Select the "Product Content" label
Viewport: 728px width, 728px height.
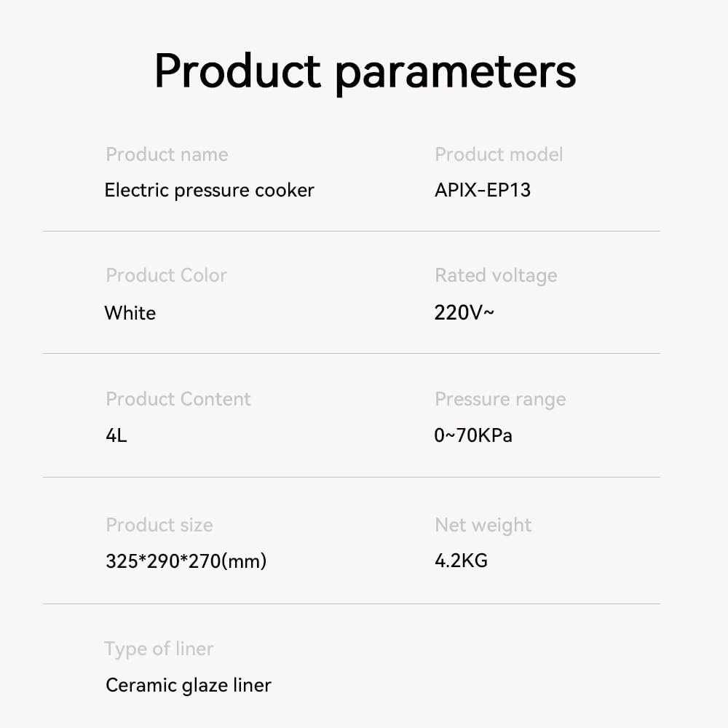point(178,399)
